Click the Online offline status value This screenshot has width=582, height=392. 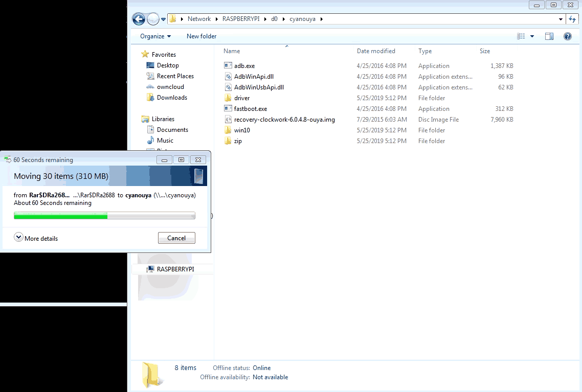click(x=262, y=368)
